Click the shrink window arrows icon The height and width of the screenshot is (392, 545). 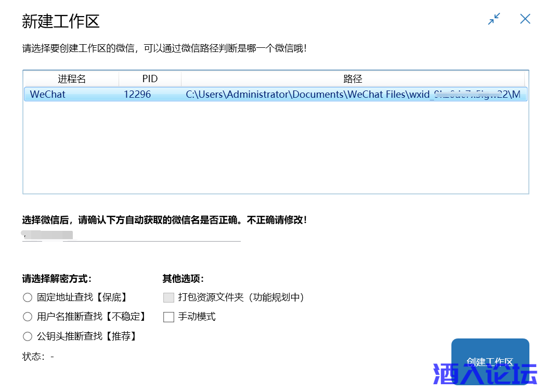pyautogui.click(x=494, y=19)
